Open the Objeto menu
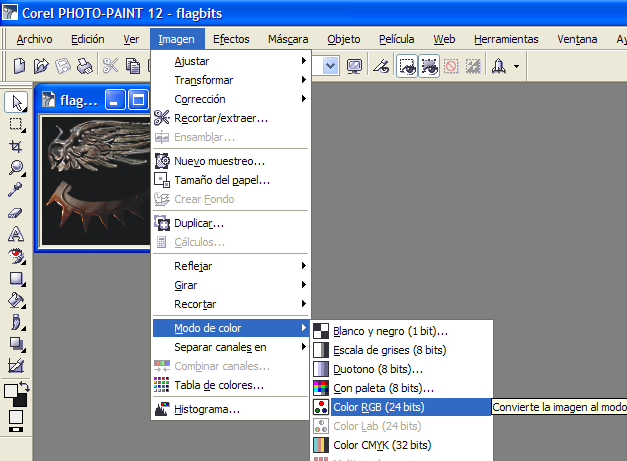The image size is (627, 461). tap(343, 39)
